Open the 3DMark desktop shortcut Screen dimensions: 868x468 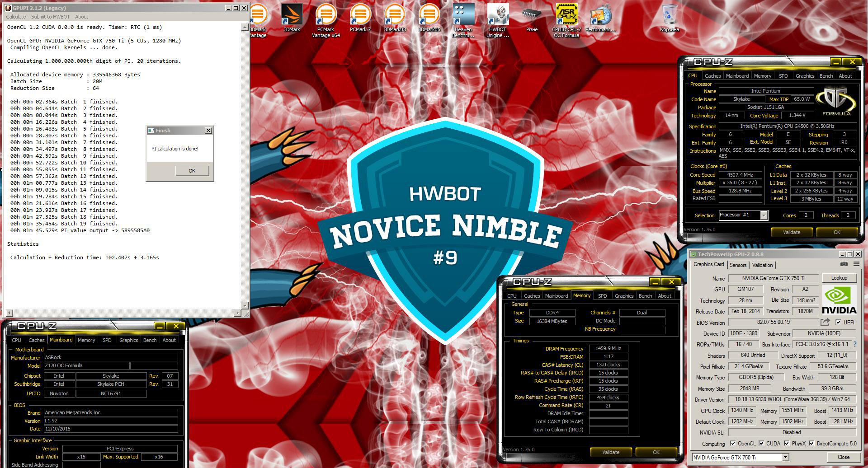[x=292, y=18]
